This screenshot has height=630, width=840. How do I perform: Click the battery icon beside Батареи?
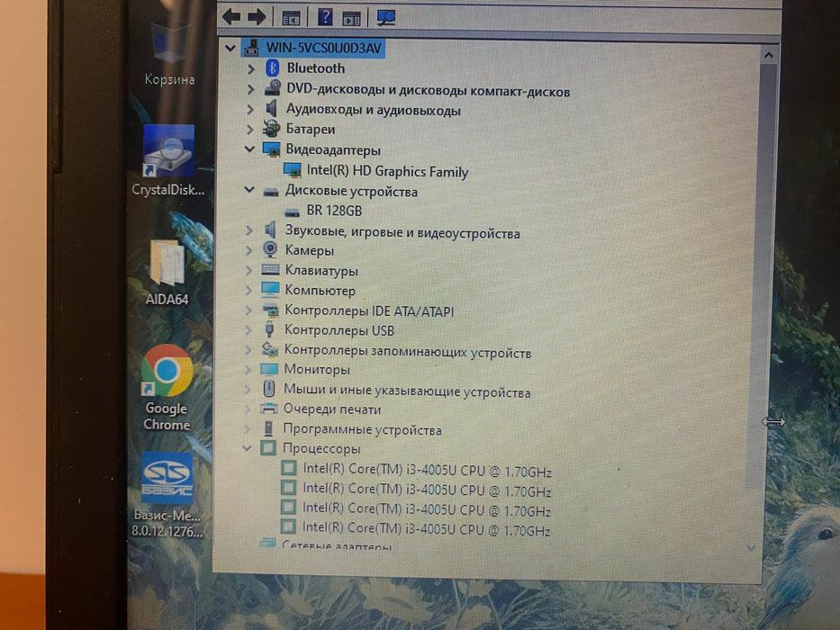(271, 129)
